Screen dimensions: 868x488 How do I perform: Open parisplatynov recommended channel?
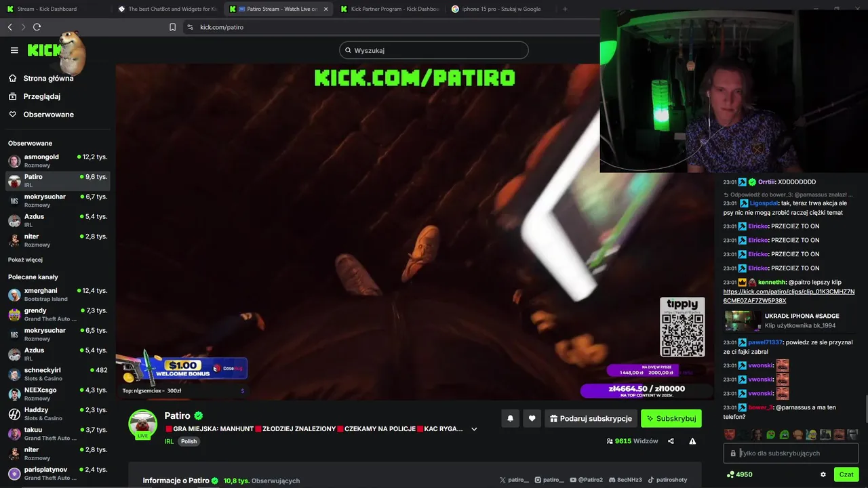click(x=58, y=474)
